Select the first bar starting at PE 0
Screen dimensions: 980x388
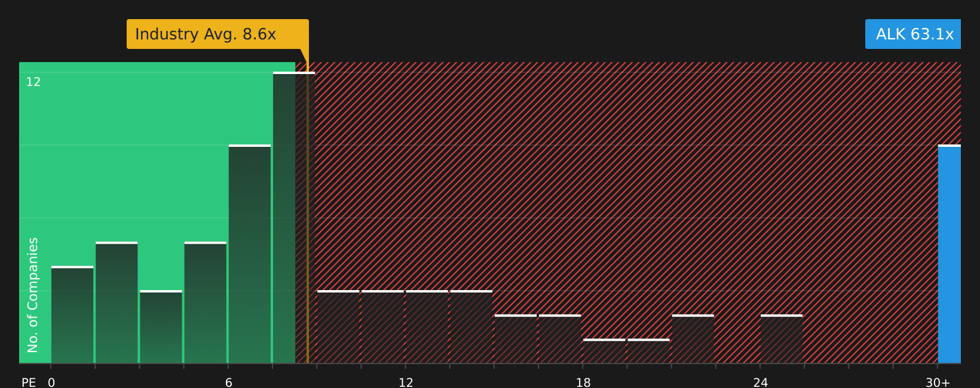72,315
